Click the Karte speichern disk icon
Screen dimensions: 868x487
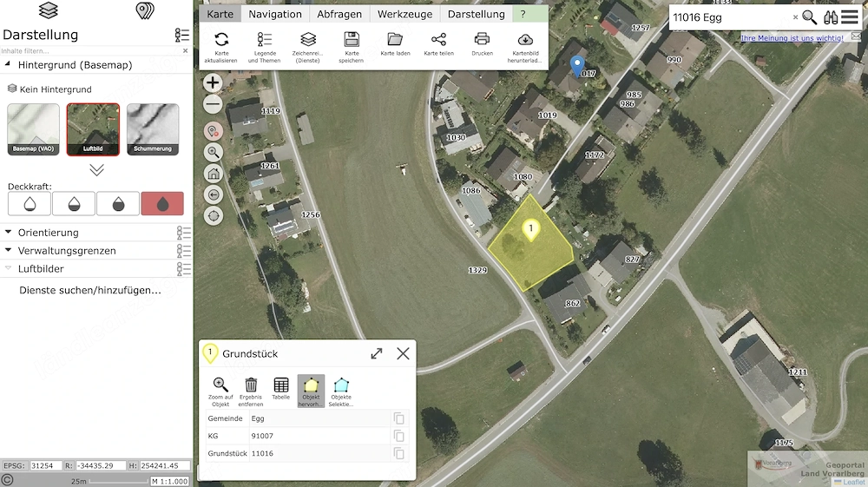(352, 39)
